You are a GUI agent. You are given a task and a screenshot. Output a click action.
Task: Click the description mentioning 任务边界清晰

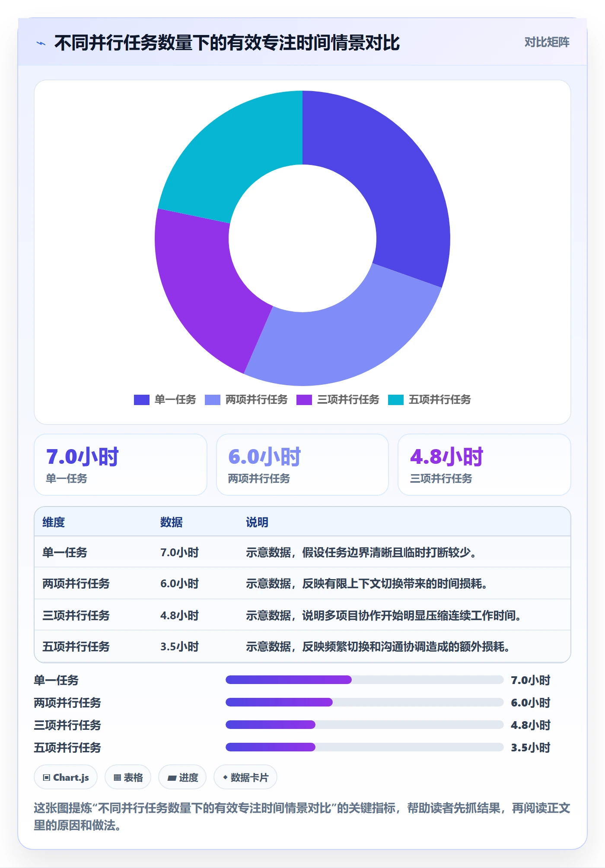[x=361, y=552]
